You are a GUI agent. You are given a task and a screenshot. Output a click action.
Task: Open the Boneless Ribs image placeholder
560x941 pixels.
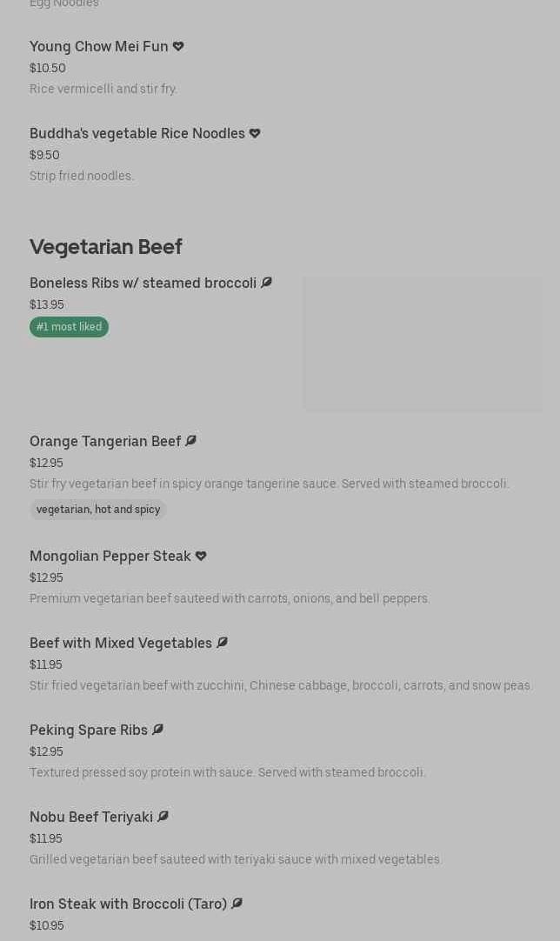423,344
